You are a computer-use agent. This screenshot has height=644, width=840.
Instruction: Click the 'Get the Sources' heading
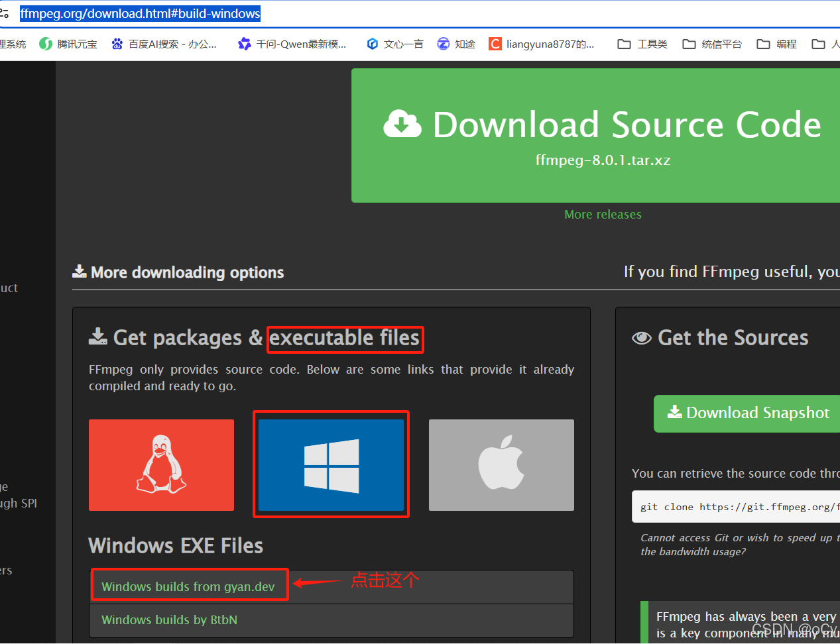click(x=720, y=338)
